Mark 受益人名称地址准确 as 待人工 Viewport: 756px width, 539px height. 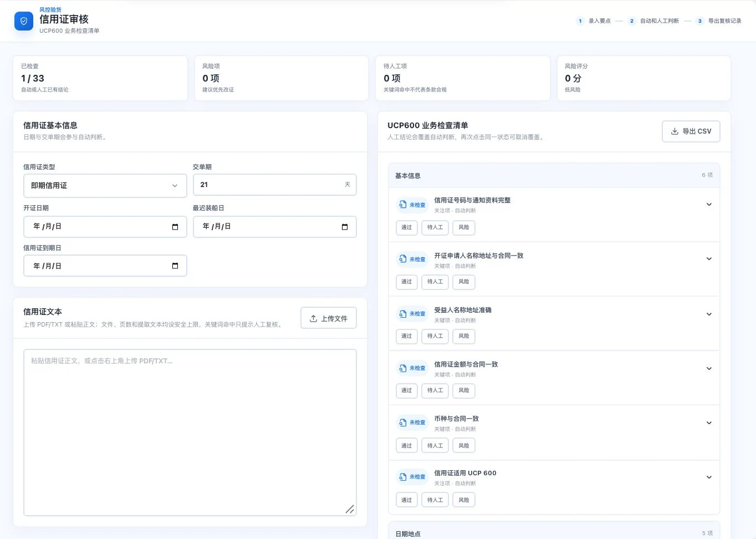coord(435,336)
